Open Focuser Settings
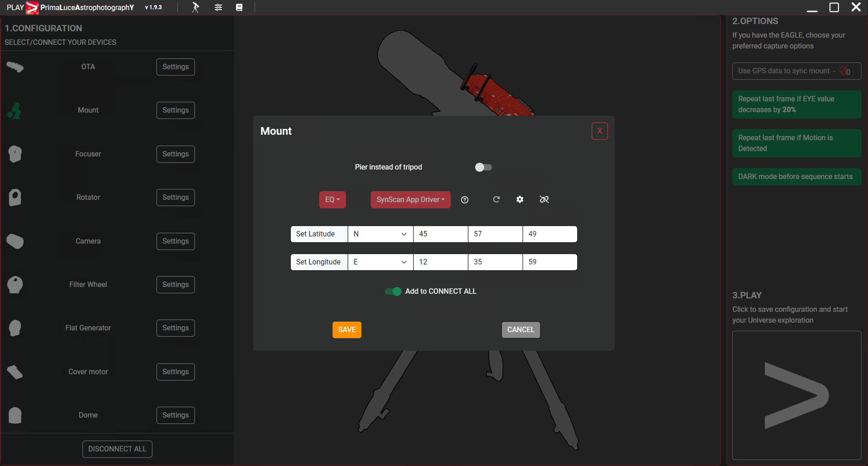The width and height of the screenshot is (868, 466). [175, 154]
